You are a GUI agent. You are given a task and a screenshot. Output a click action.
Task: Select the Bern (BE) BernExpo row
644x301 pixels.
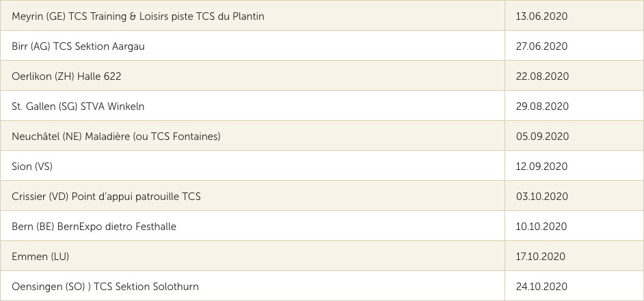tap(94, 227)
